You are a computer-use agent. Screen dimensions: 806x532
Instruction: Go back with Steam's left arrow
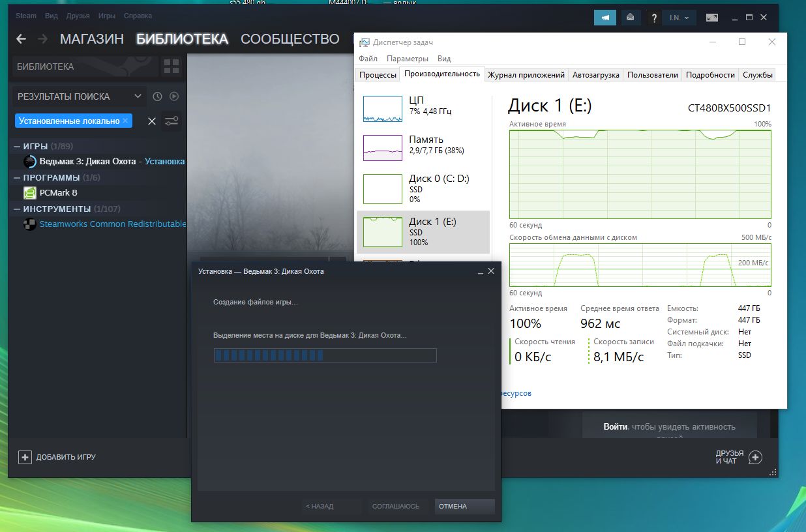[x=21, y=39]
